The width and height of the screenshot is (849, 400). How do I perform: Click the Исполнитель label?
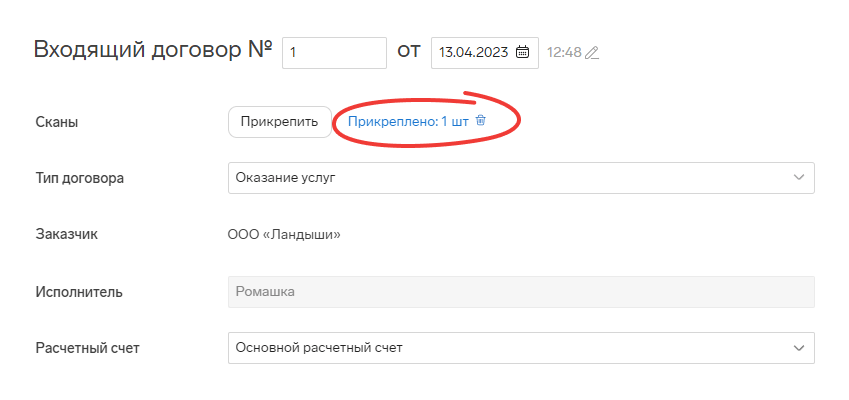[x=79, y=292]
